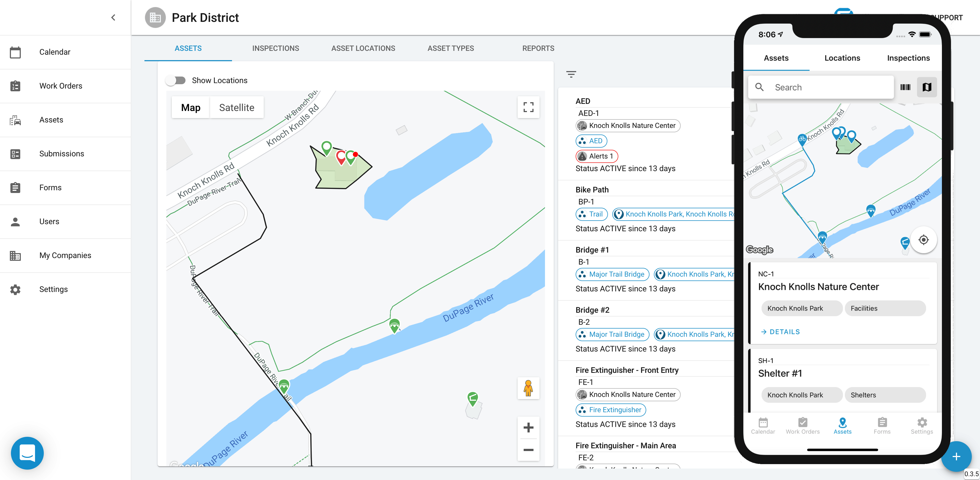This screenshot has height=480, width=980.
Task: Tap Assets in phone bottom bar
Action: [x=842, y=426]
